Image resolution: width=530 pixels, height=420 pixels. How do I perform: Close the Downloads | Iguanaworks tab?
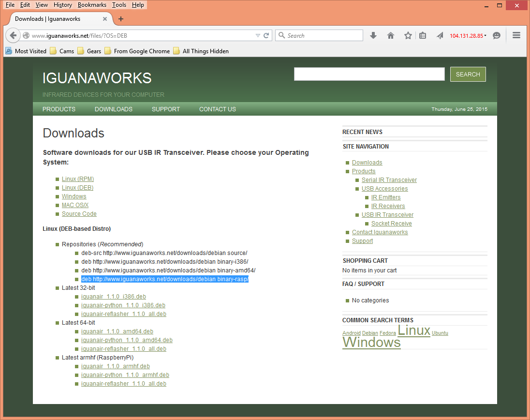[105, 19]
